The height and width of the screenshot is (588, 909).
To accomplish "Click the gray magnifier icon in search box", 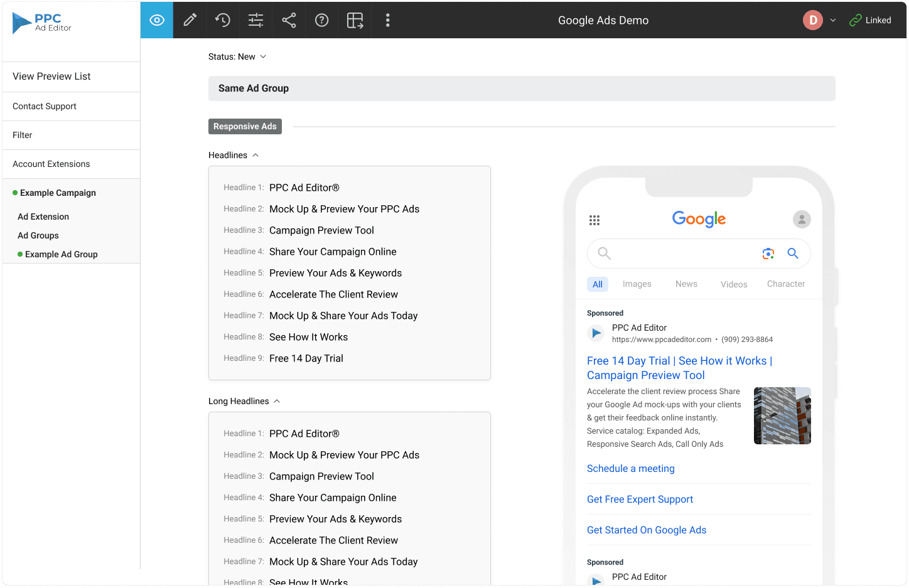I will pyautogui.click(x=604, y=253).
